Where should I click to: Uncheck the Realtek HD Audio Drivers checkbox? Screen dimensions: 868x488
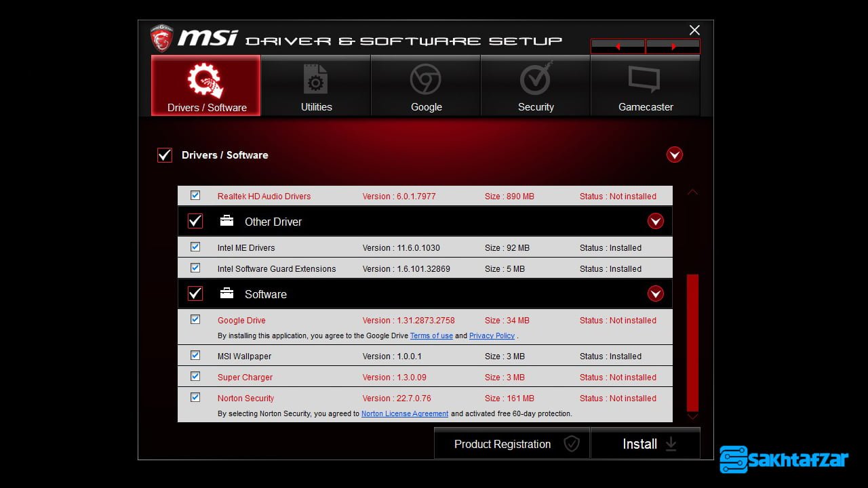tap(195, 196)
